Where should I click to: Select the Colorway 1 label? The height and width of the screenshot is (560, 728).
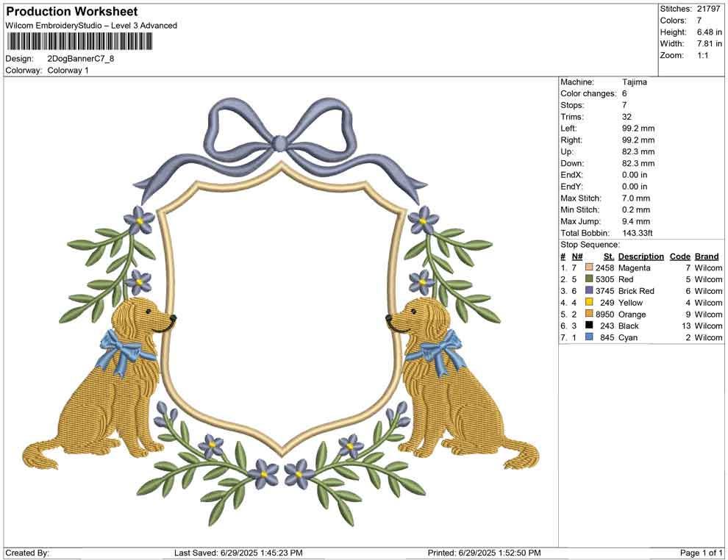pyautogui.click(x=67, y=71)
